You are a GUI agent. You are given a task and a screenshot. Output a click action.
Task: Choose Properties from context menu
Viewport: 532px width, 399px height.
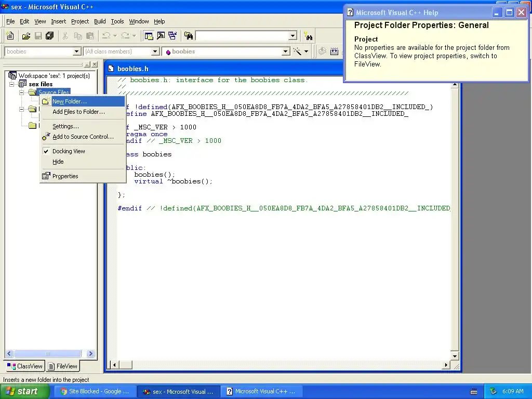[x=83, y=176]
